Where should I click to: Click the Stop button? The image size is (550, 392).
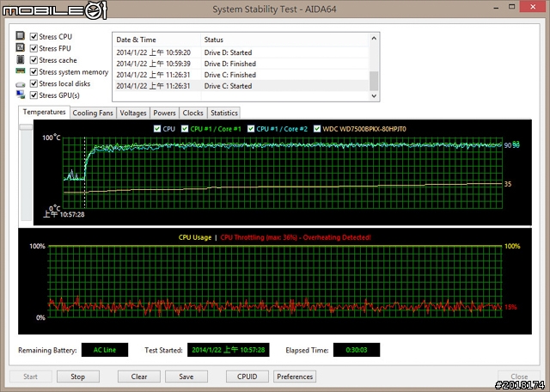pos(78,377)
